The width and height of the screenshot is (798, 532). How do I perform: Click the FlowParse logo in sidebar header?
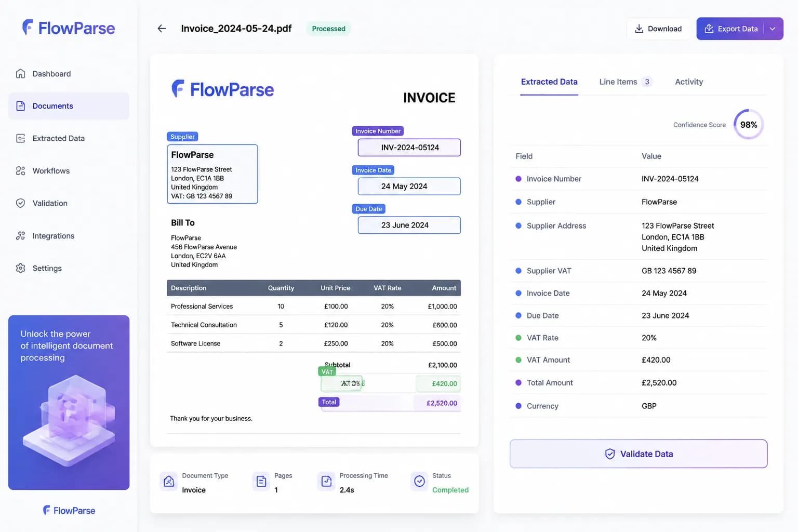click(69, 28)
